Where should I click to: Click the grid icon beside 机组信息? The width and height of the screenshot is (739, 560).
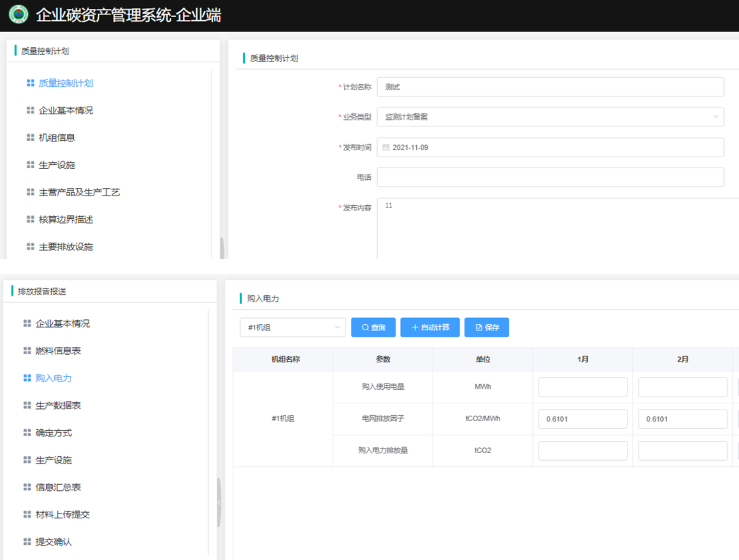point(30,137)
